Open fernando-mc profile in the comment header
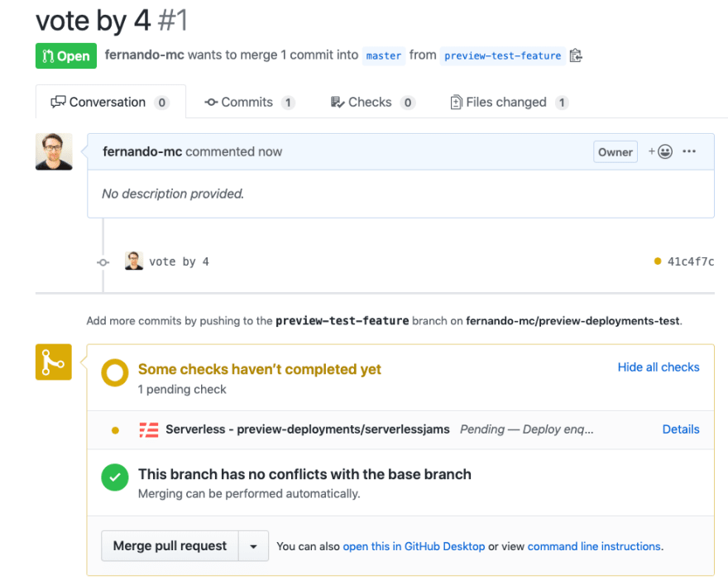The image size is (728, 585). pyautogui.click(x=142, y=151)
